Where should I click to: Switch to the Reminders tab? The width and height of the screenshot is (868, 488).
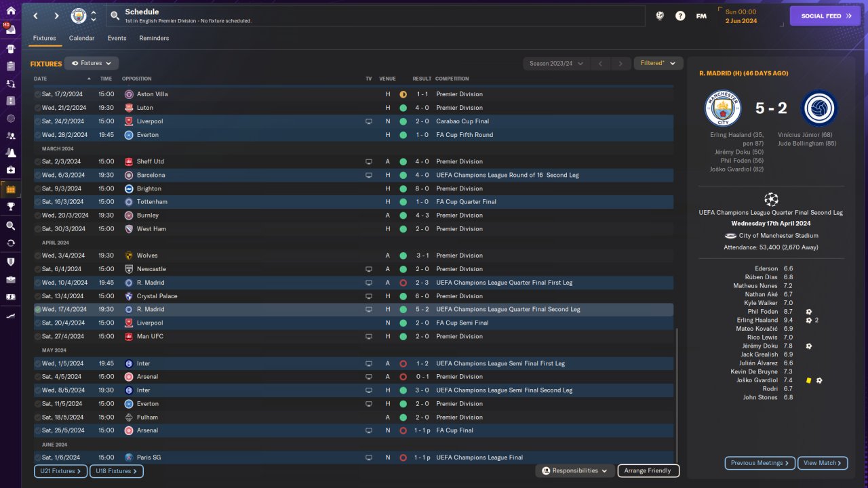[154, 39]
